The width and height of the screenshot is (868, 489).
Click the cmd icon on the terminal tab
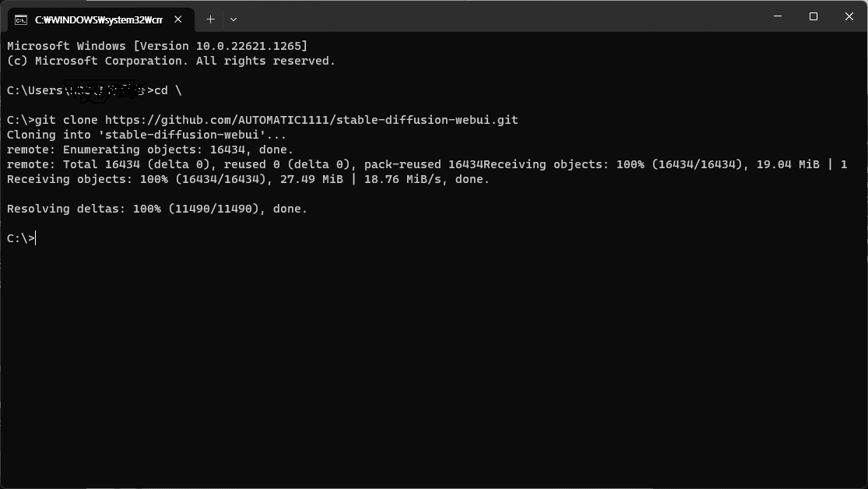20,20
